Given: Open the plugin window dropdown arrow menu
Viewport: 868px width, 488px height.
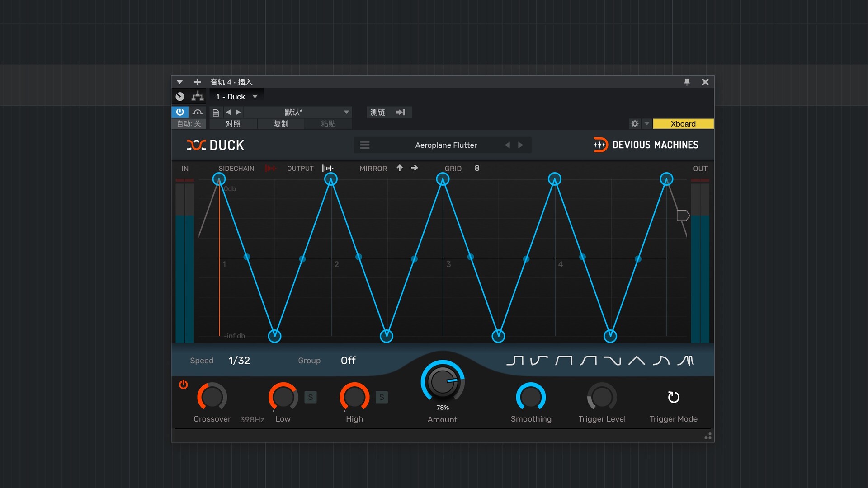Looking at the screenshot, I should [x=179, y=82].
